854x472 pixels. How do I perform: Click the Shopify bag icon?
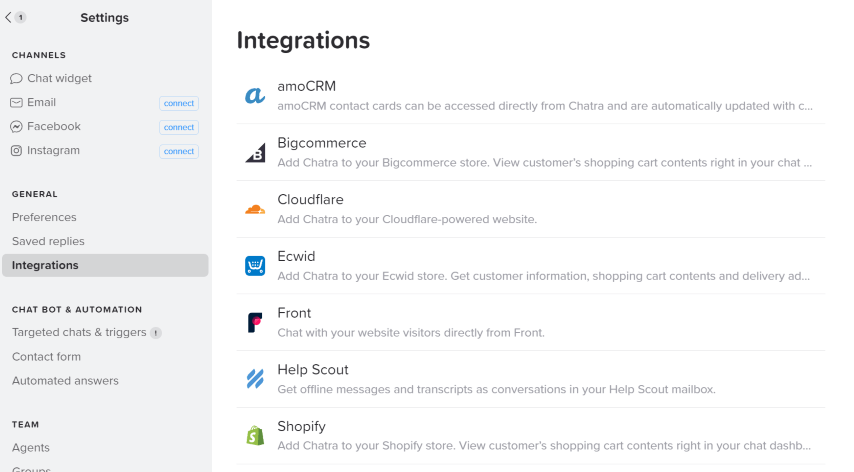coord(255,436)
